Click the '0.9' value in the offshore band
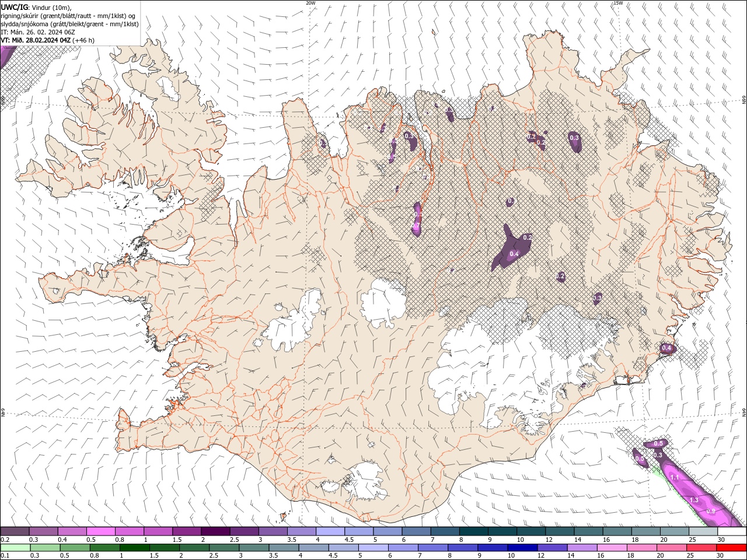 [711, 511]
